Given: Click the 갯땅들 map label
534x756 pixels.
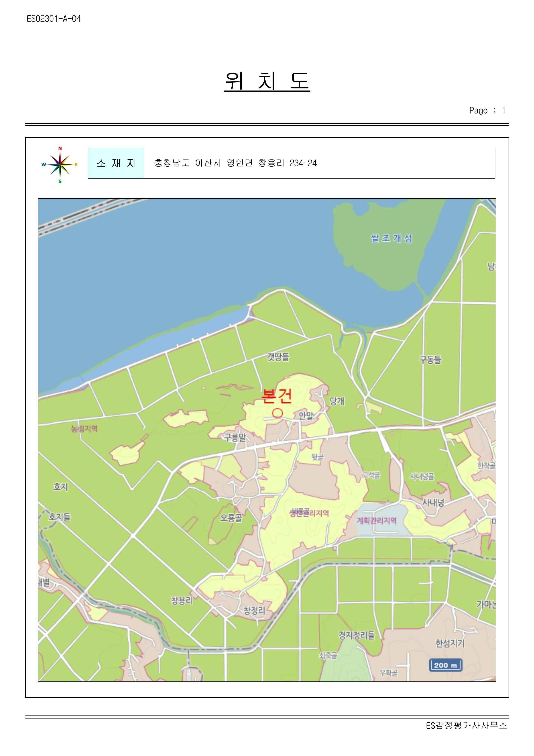Looking at the screenshot, I should [x=278, y=357].
